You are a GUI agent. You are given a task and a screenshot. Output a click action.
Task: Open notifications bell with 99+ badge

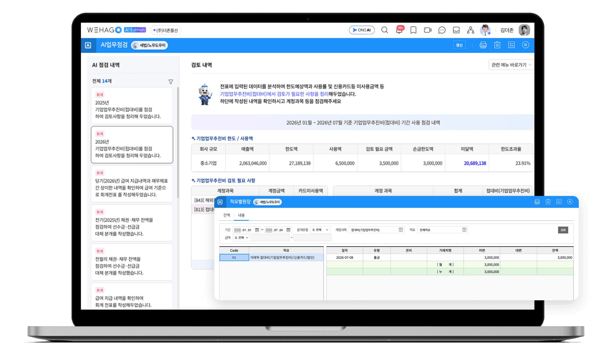[399, 30]
